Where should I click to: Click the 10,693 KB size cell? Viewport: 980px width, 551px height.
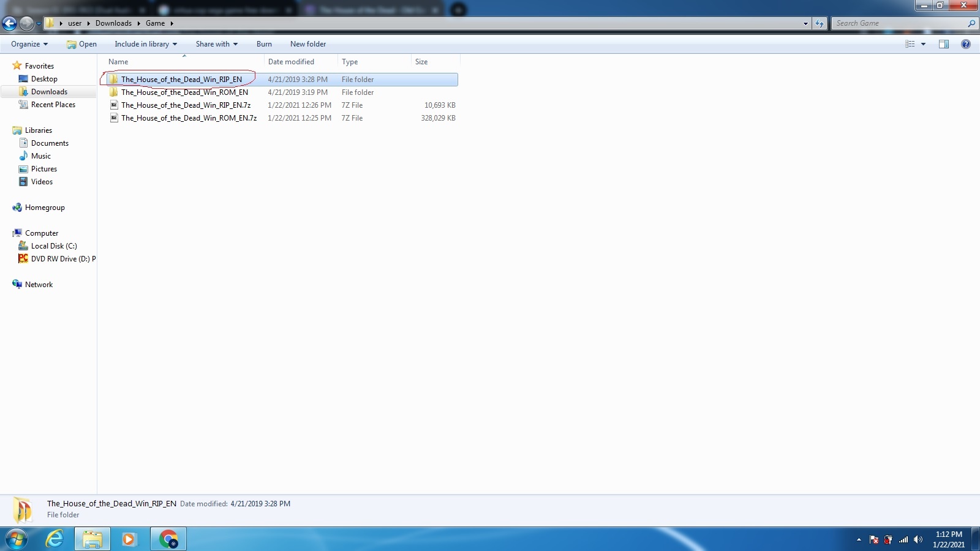(440, 105)
